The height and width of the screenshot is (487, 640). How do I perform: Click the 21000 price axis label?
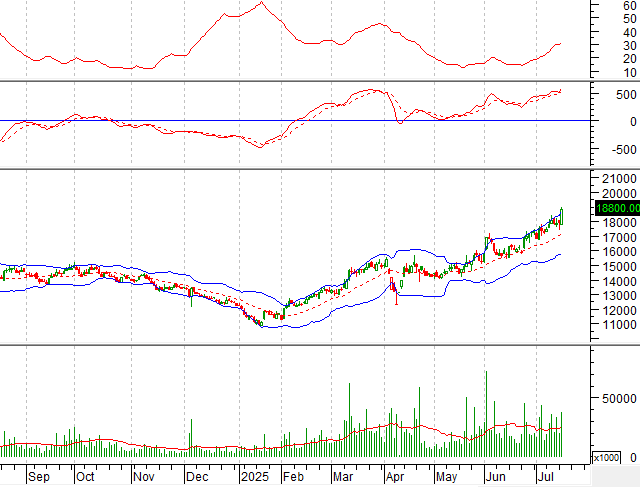pyautogui.click(x=616, y=178)
